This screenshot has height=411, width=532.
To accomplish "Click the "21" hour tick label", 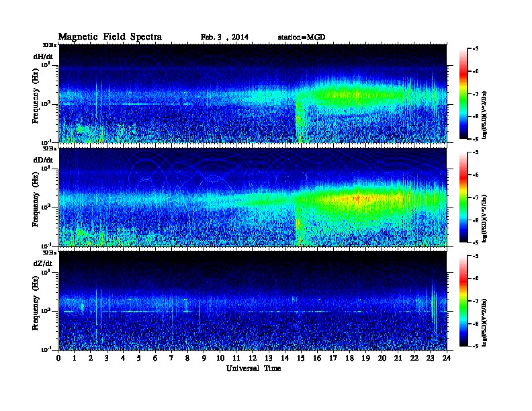I will [398, 359].
